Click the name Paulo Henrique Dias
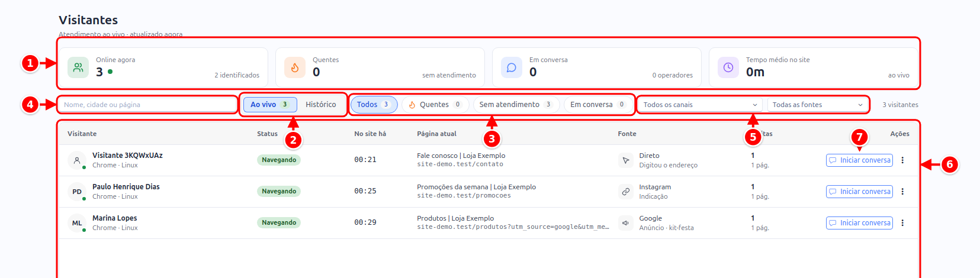The width and height of the screenshot is (980, 278). (126, 187)
